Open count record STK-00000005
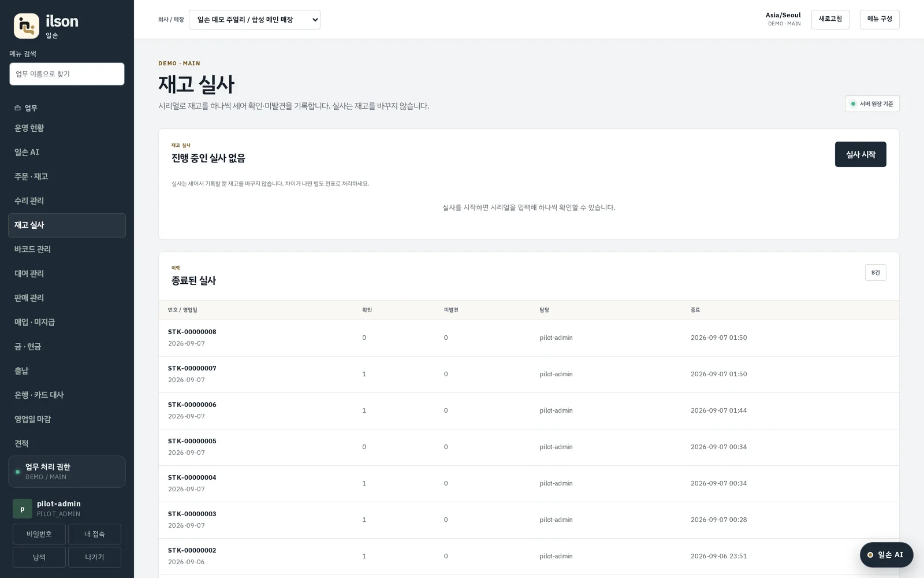924x578 pixels. [529, 447]
